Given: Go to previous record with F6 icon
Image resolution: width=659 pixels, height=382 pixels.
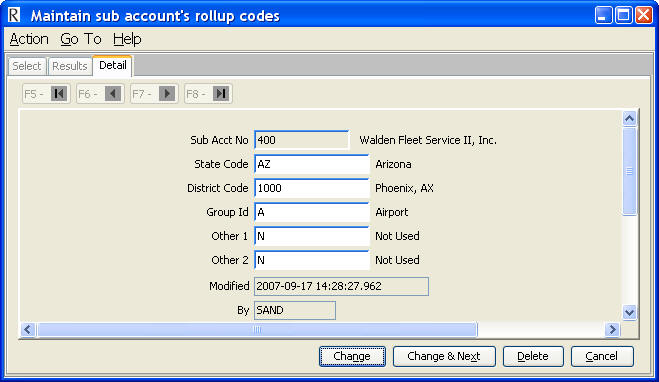Looking at the screenshot, I should (113, 93).
